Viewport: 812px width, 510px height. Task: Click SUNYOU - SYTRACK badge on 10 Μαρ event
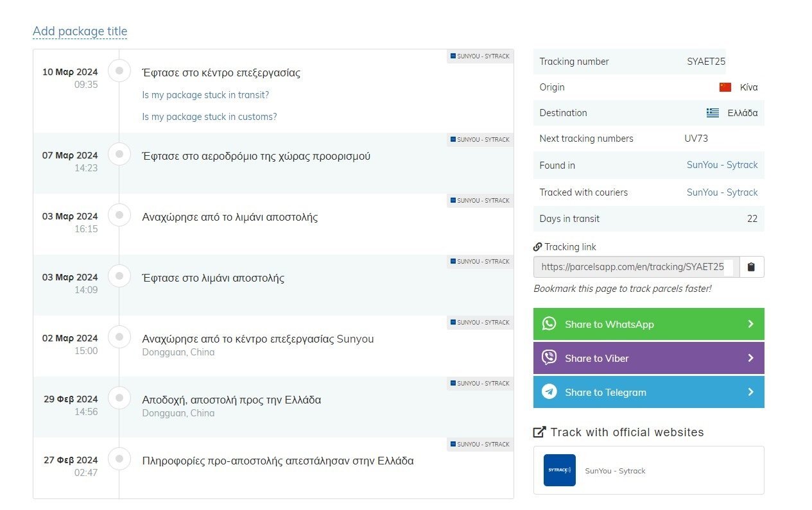point(479,56)
